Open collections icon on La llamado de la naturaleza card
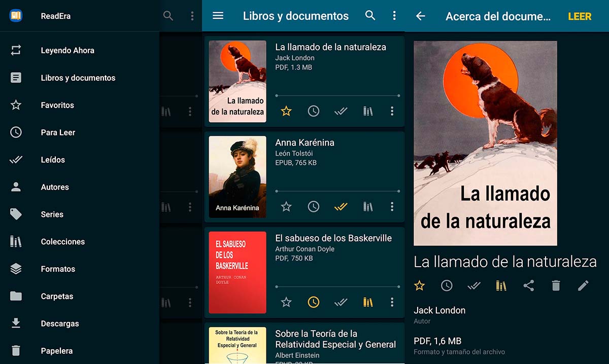Image resolution: width=609 pixels, height=364 pixels. (368, 111)
